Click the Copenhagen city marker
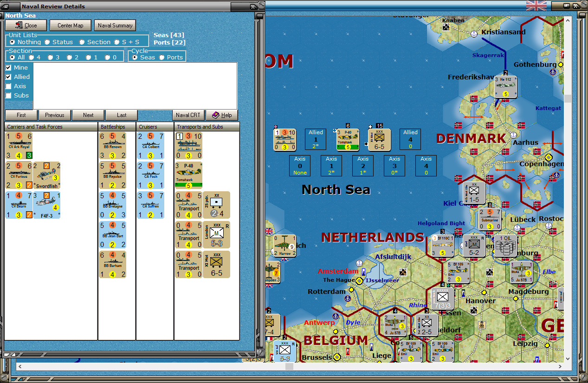This screenshot has height=383, width=588. pyautogui.click(x=549, y=157)
